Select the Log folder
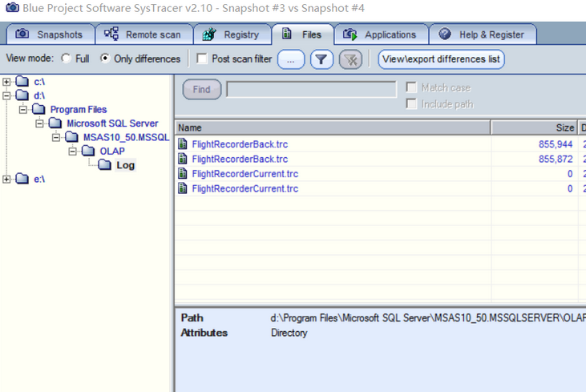 point(125,165)
